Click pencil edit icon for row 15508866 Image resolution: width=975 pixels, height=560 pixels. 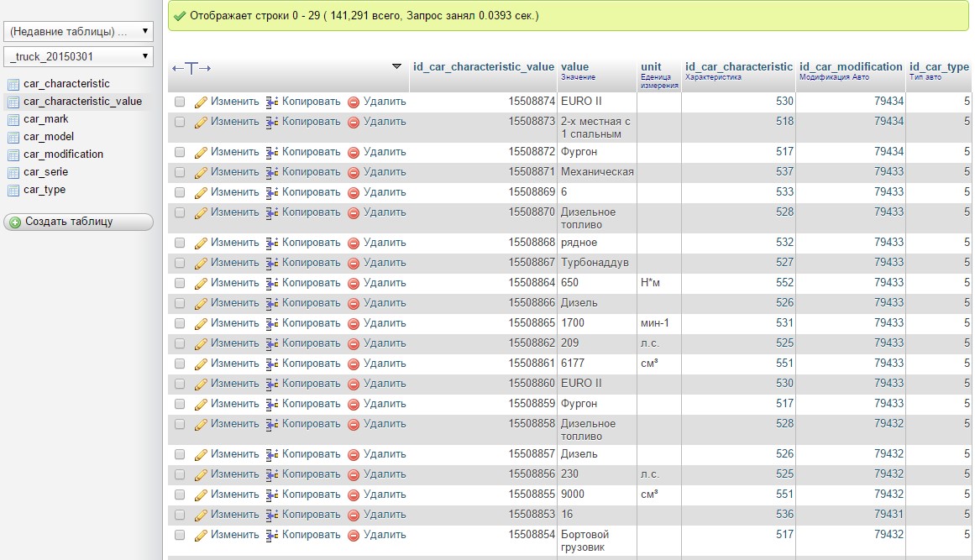200,304
